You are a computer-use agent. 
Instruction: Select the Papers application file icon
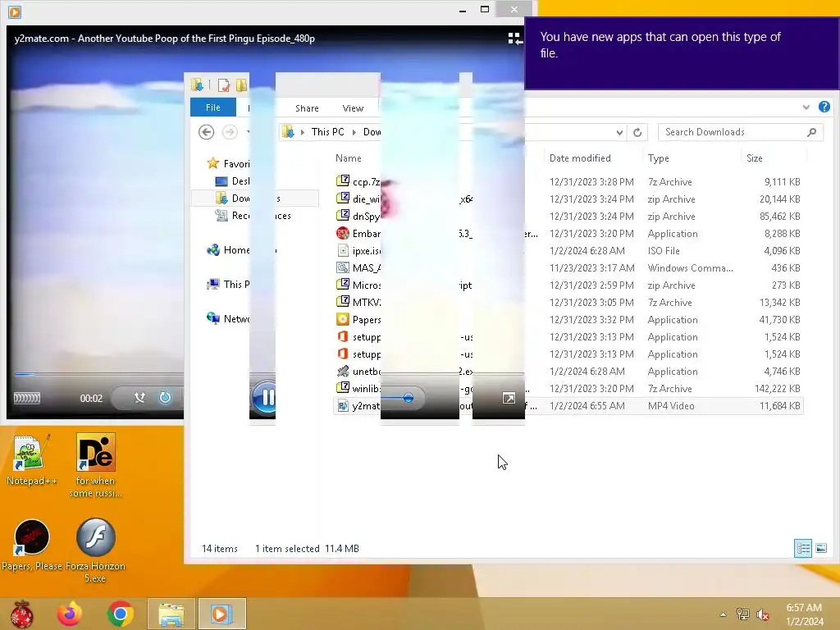343,319
